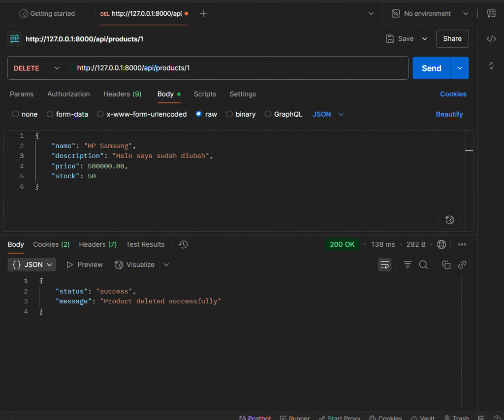This screenshot has height=420, width=504.
Task: Click the Send button
Action: point(431,68)
